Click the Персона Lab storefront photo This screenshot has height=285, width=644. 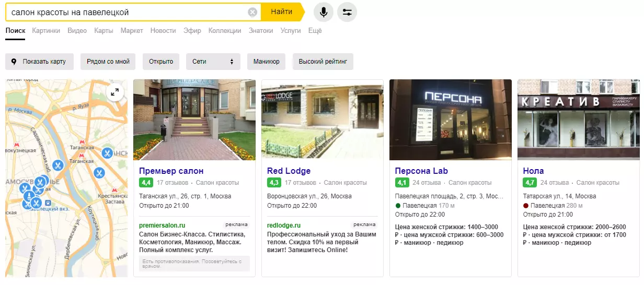pos(451,120)
